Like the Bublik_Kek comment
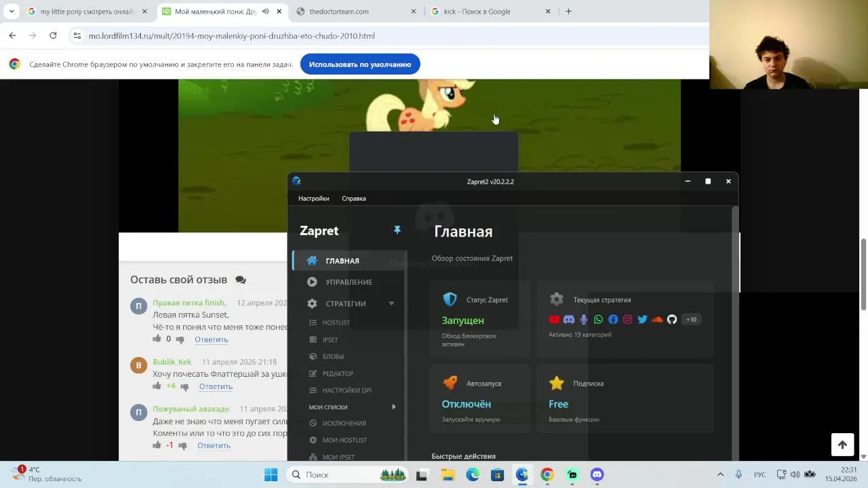The image size is (868, 488). click(x=157, y=386)
